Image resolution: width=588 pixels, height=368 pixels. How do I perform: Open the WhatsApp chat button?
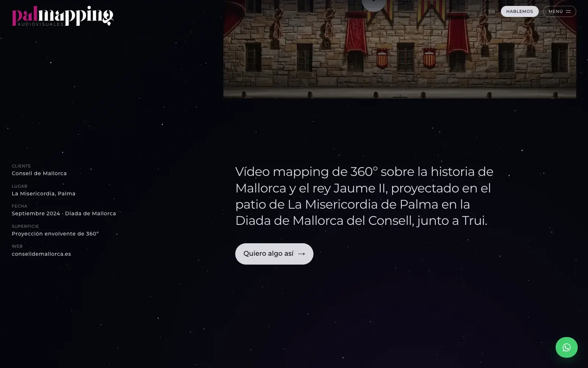point(566,347)
